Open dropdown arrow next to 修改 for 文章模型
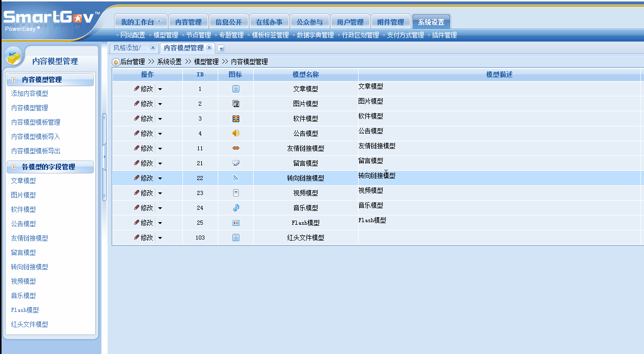Image resolution: width=644 pixels, height=354 pixels. (160, 89)
